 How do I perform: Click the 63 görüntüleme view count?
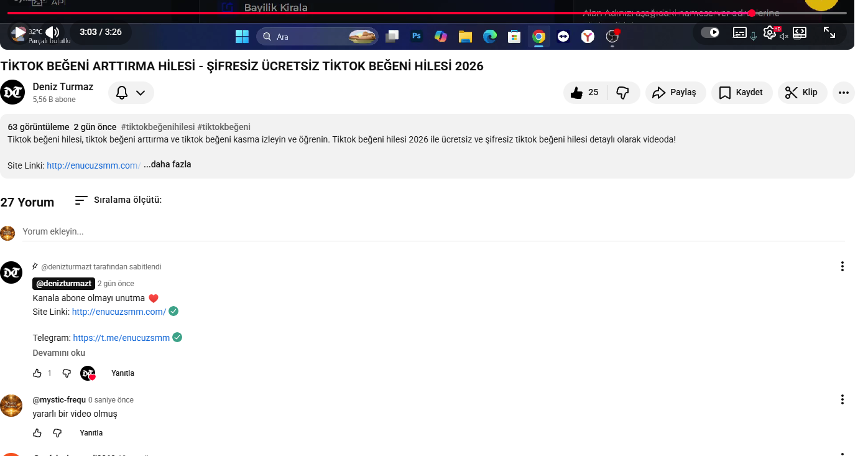39,127
